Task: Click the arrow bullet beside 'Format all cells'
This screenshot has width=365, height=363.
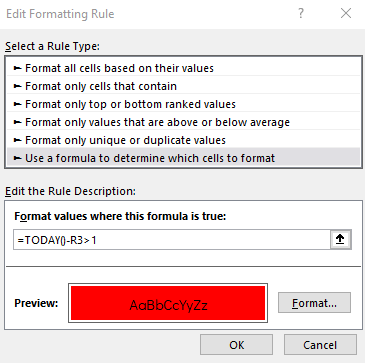Action: click(17, 68)
